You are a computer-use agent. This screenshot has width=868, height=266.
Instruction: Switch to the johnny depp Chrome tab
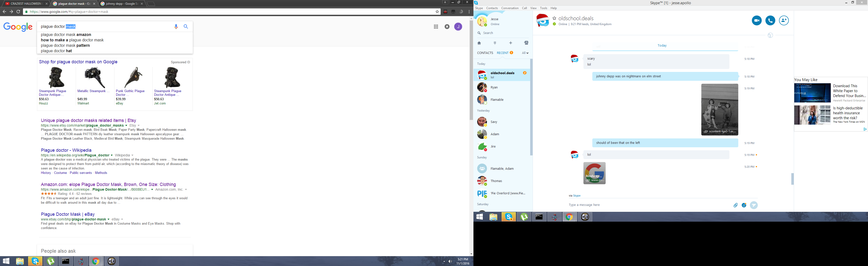(122, 4)
